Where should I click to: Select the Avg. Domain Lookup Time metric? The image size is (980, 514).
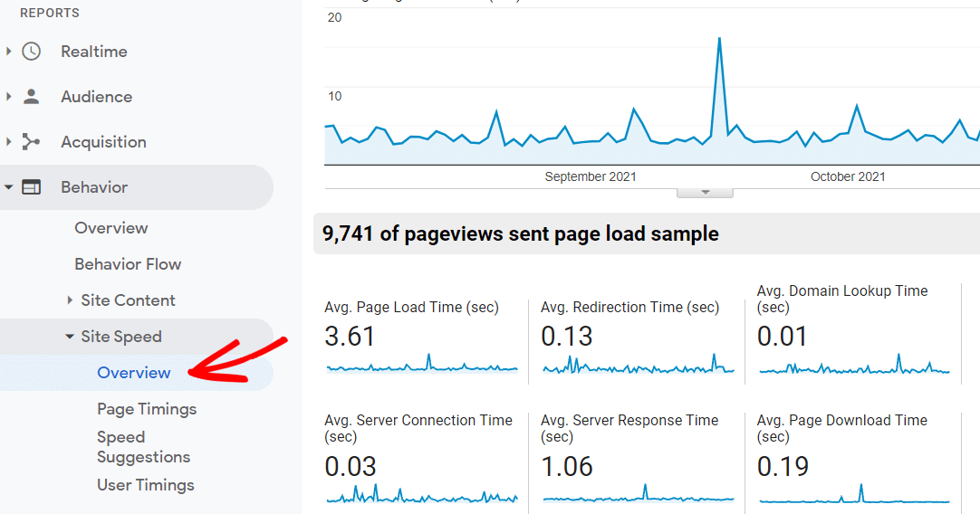click(x=841, y=300)
